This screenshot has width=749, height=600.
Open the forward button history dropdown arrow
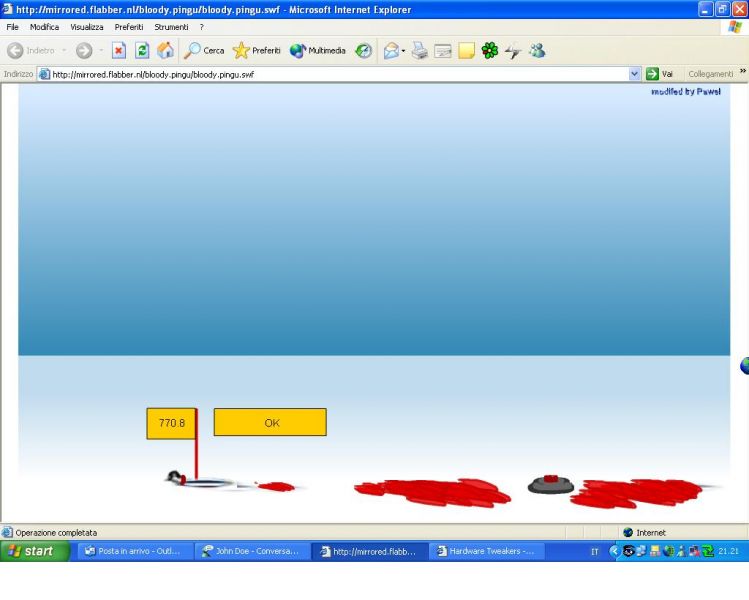pos(101,51)
